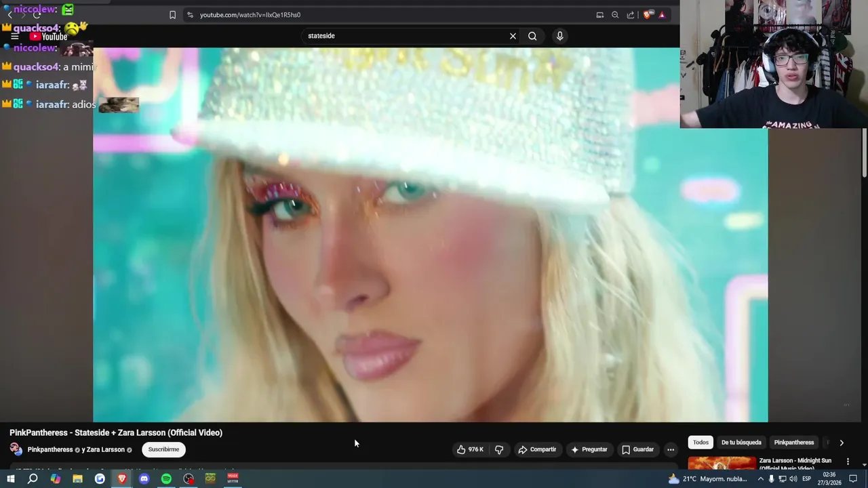The height and width of the screenshot is (488, 868).
Task: Show more filter chips with right arrow
Action: pyautogui.click(x=842, y=443)
